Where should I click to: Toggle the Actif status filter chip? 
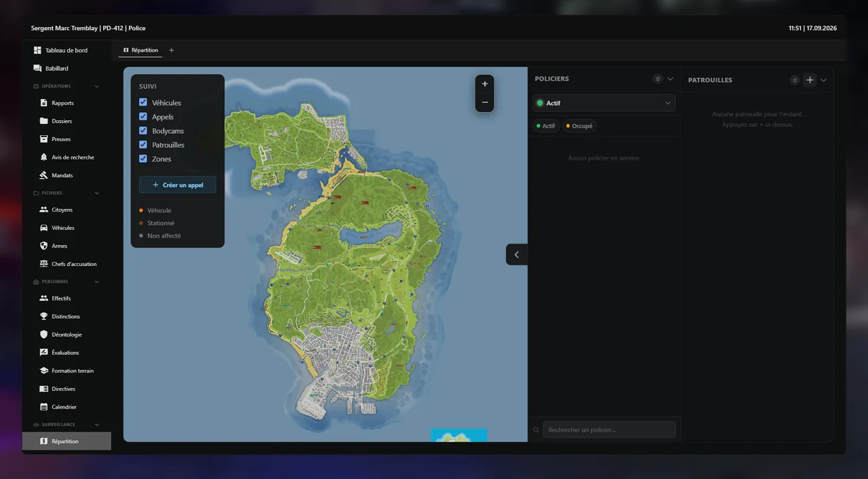[546, 126]
